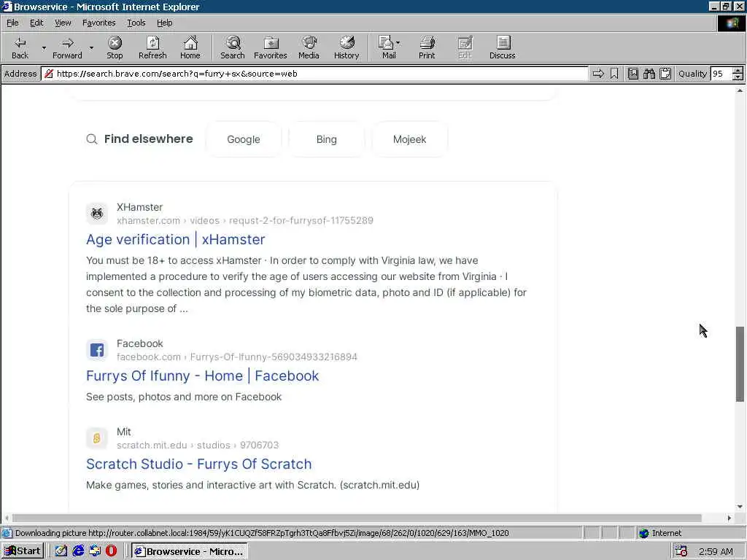This screenshot has height=560, width=747.
Task: Open the View menu
Action: [63, 23]
